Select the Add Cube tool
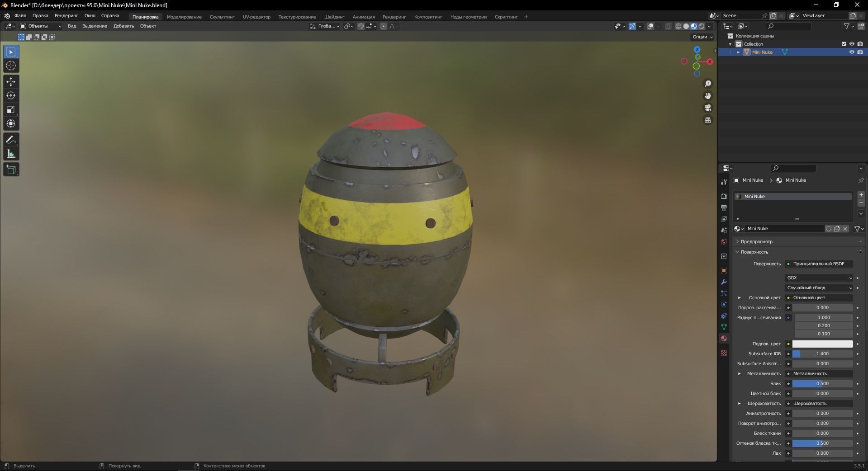 tap(11, 170)
